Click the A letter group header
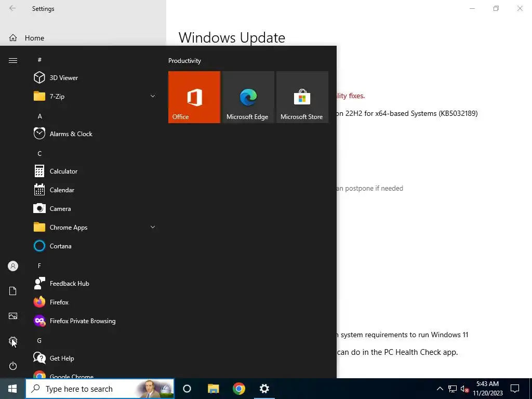The width and height of the screenshot is (532, 399). coord(39,116)
